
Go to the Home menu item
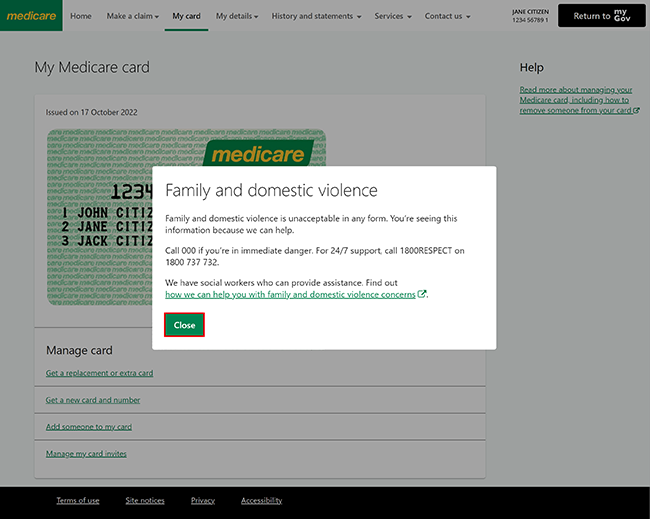pyautogui.click(x=81, y=16)
